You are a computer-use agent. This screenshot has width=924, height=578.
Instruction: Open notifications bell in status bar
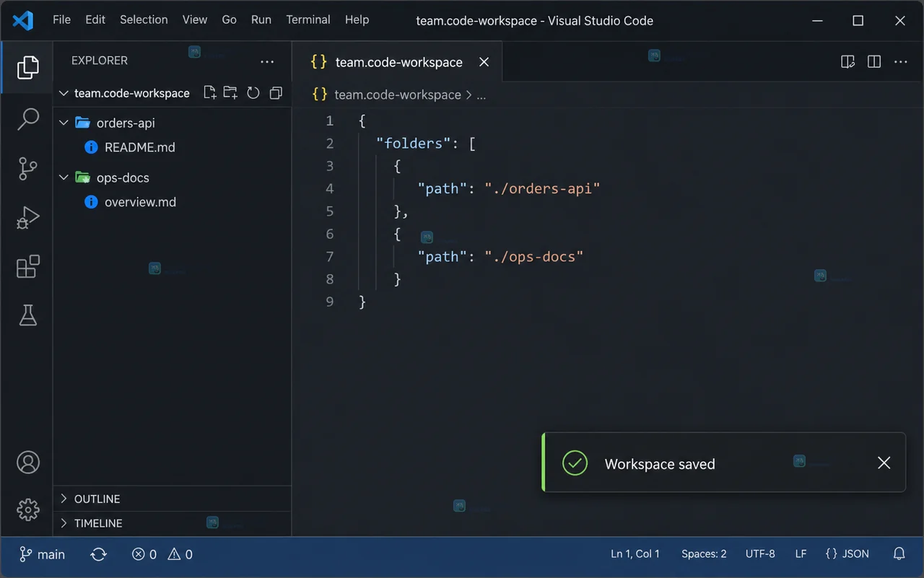(x=899, y=554)
